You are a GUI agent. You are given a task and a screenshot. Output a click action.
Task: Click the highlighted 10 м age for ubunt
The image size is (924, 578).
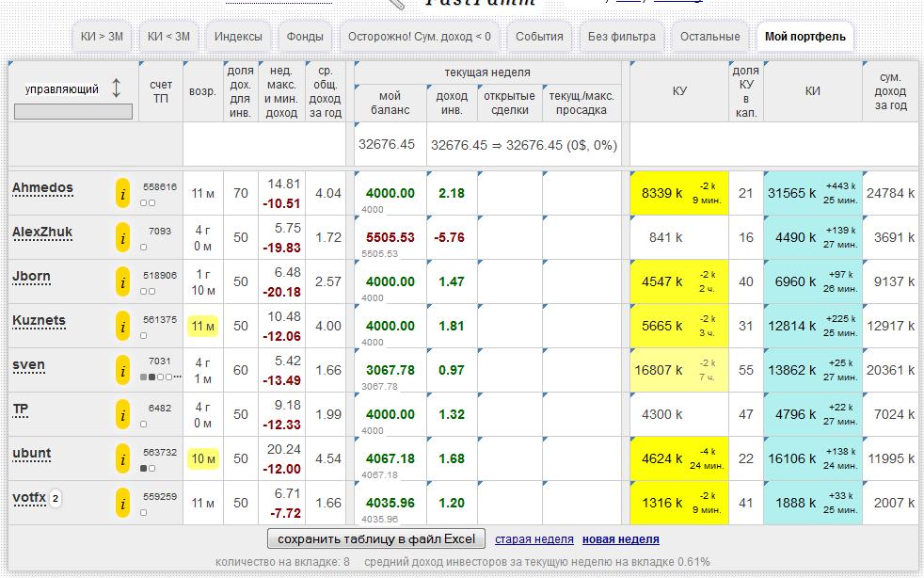click(x=202, y=458)
